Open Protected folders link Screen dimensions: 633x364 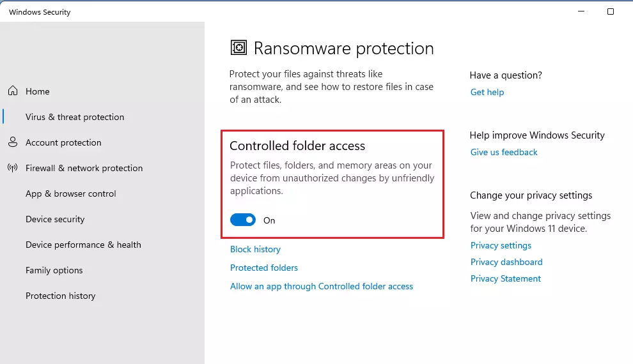263,268
